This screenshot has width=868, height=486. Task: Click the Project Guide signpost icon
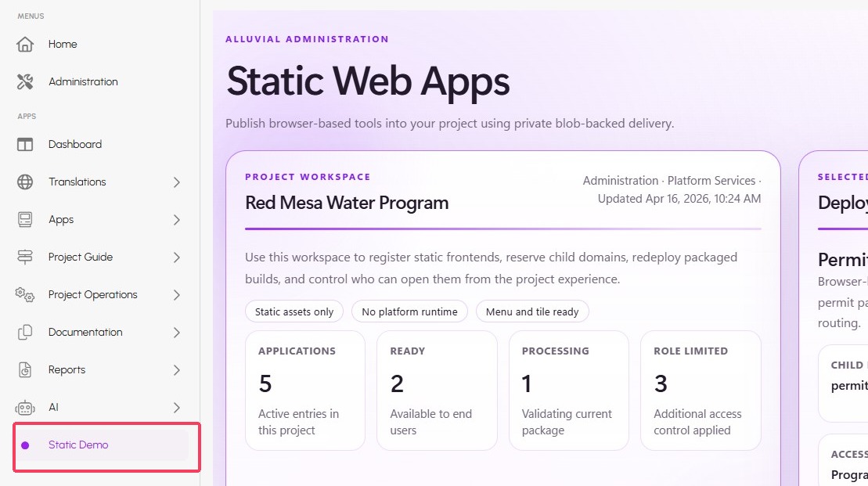tap(25, 257)
